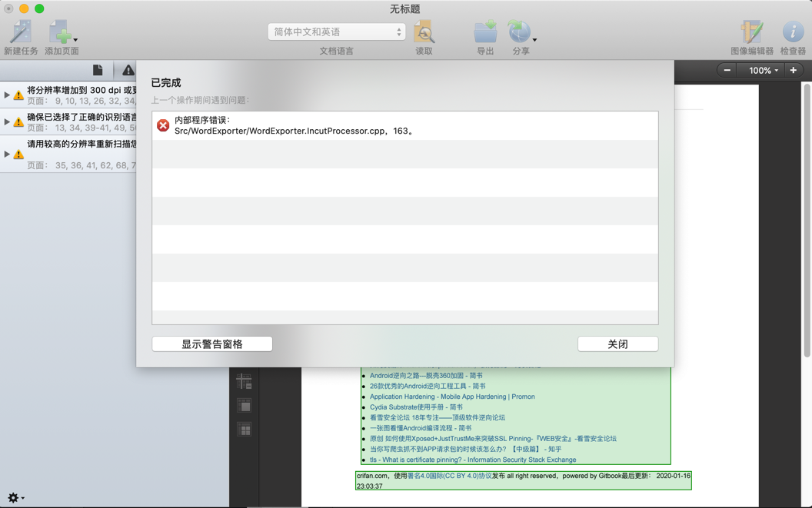812x508 pixels.
Task: Expand the 确保已选择了正确的识别语言 warning
Action: click(x=7, y=121)
